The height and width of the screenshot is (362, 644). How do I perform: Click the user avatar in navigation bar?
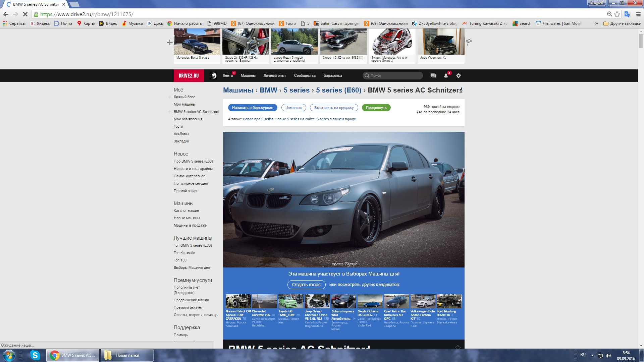point(213,76)
